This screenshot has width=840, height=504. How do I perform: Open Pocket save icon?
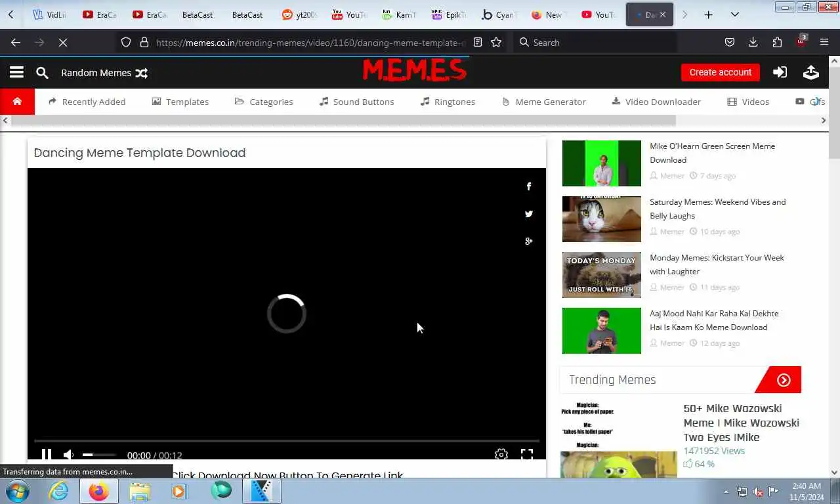pyautogui.click(x=729, y=42)
